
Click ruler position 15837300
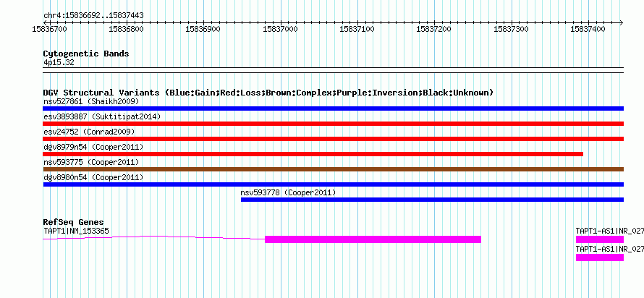click(512, 29)
